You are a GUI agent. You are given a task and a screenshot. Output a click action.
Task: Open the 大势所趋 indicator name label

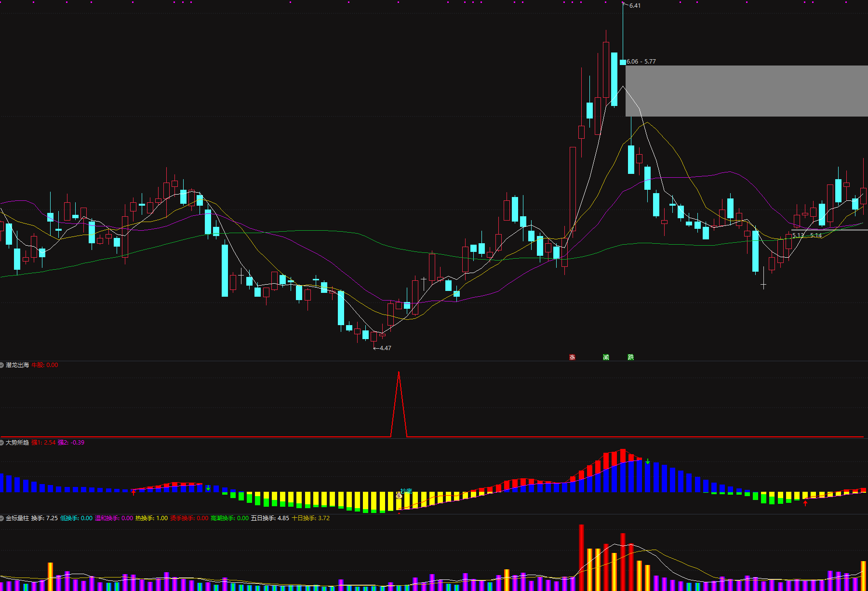pos(17,443)
